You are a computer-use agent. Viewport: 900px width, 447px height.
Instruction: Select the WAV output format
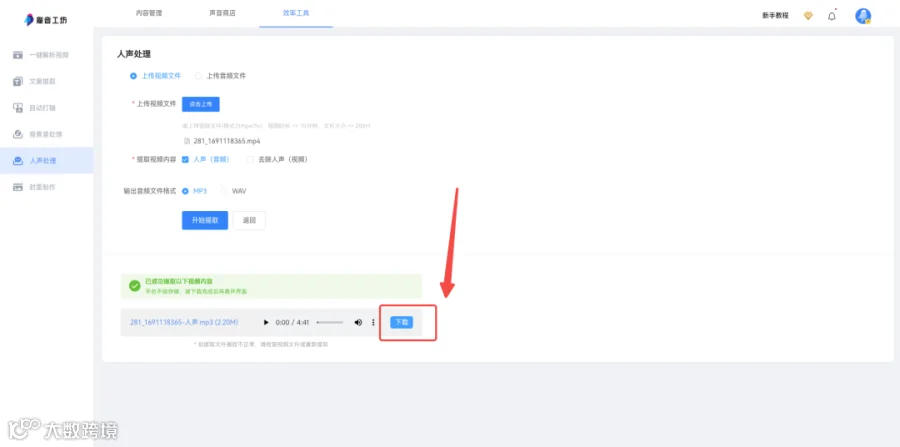point(234,191)
